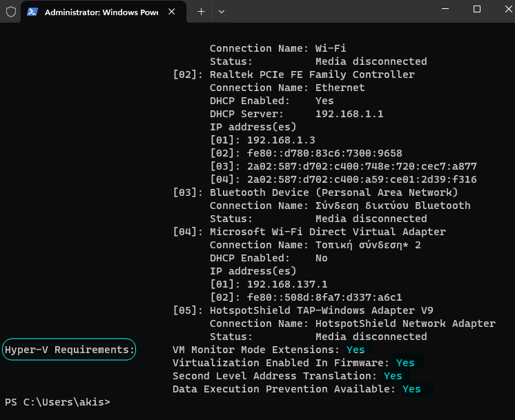The image size is (515, 420).
Task: Click the fe80::508d:8fa7:d337:a6c1 address
Action: pyautogui.click(x=324, y=297)
